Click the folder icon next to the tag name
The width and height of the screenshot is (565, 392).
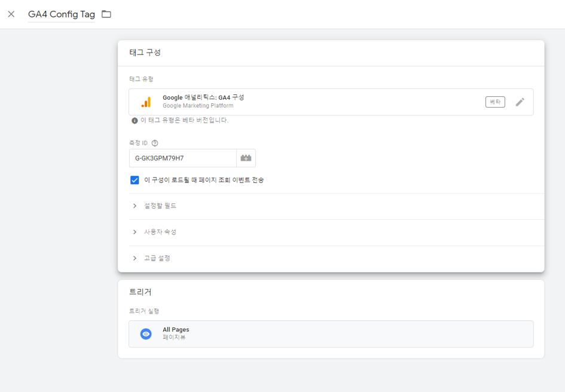tap(106, 14)
